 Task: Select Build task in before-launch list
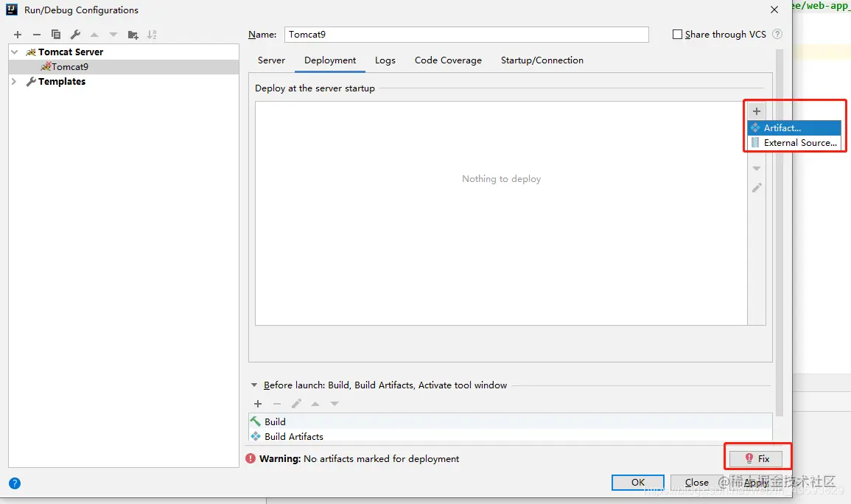click(x=510, y=421)
